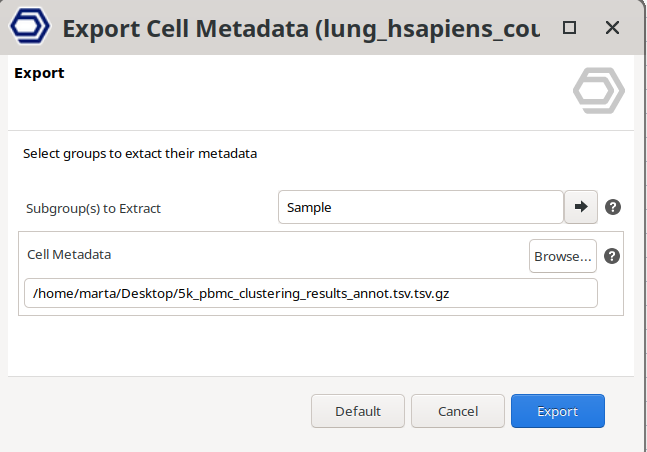647x452 pixels.
Task: Cancel the export dialog
Action: (458, 411)
